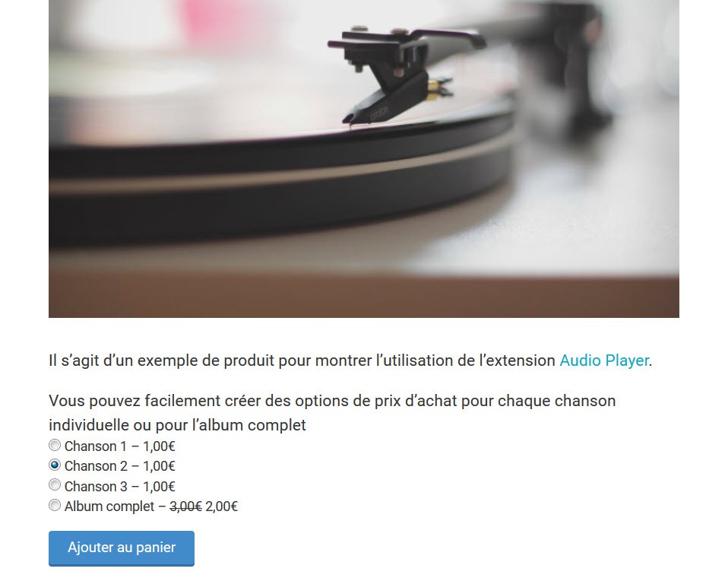Viewport: 728px width, 578px height.
Task: Click the 'Il s'agit d'un exemple' paragraph
Action: click(x=350, y=360)
